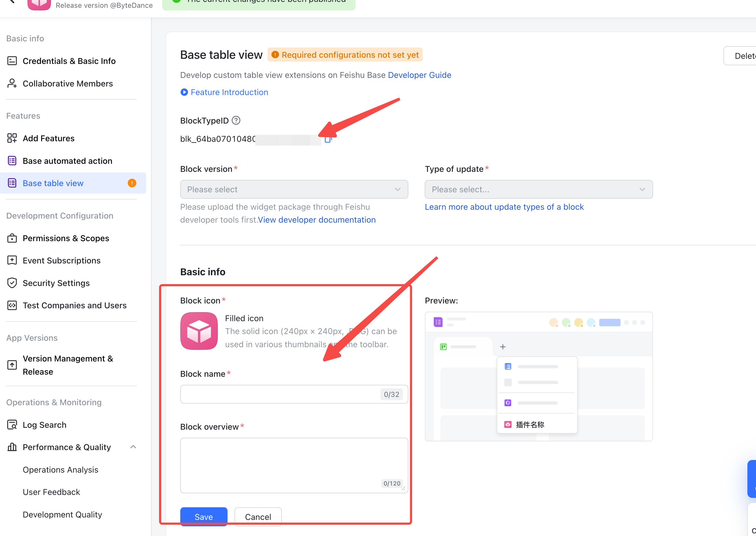Click the Block overview text area
The width and height of the screenshot is (756, 536).
tap(294, 465)
